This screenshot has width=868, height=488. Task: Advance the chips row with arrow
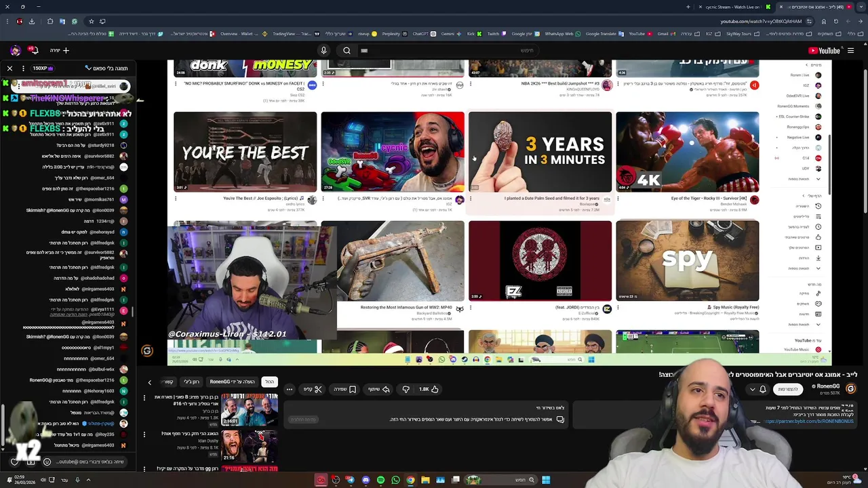click(x=150, y=382)
